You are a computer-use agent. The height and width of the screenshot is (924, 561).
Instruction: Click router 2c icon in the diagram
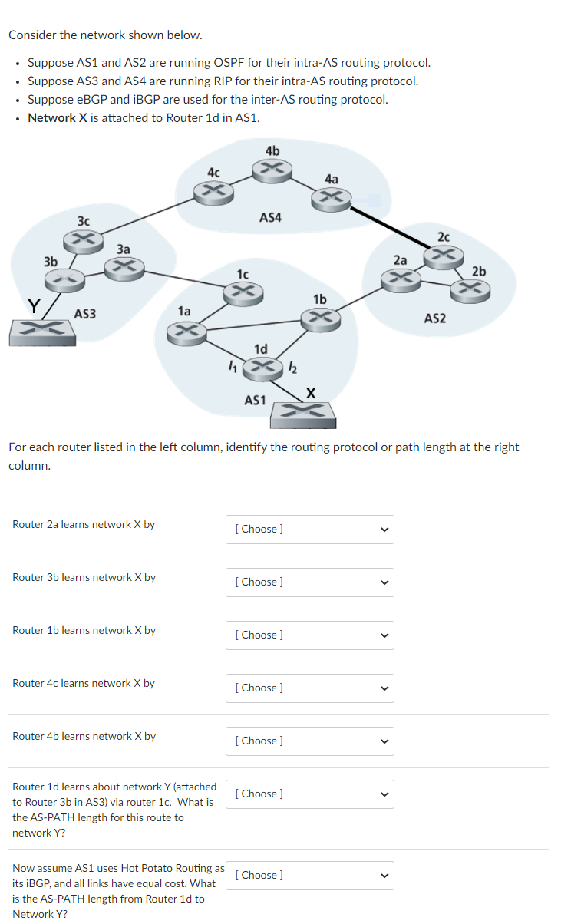pyautogui.click(x=444, y=256)
